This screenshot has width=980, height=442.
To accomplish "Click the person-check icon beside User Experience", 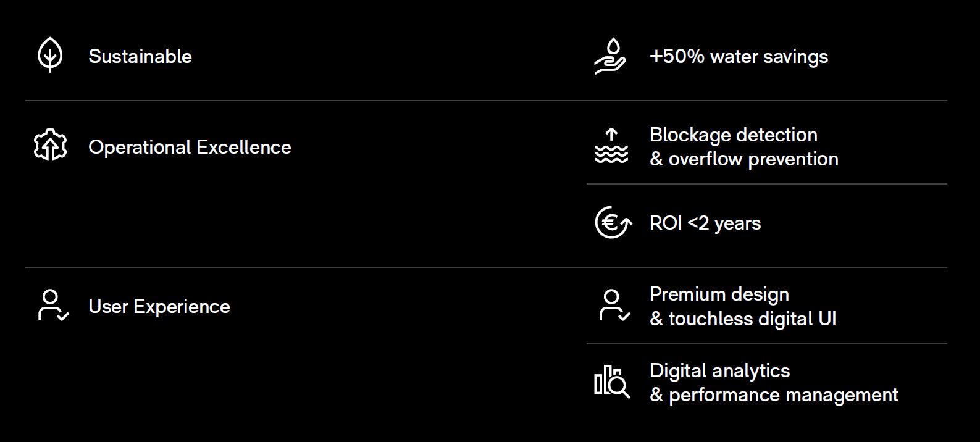I will (52, 306).
